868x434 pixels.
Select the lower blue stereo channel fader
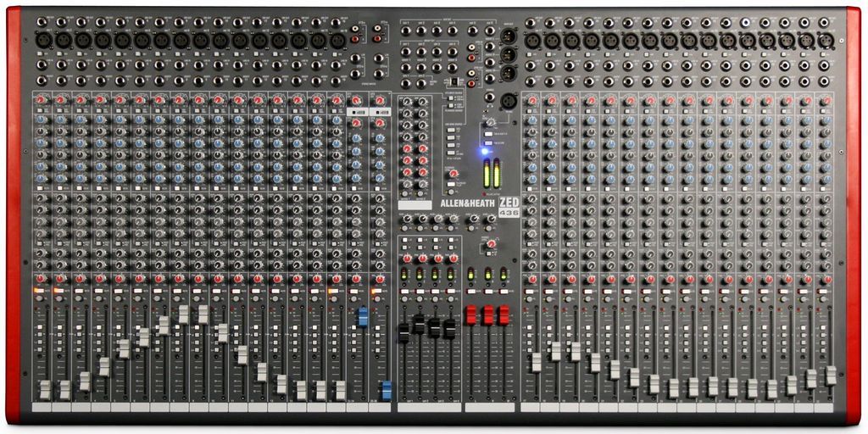[x=387, y=390]
